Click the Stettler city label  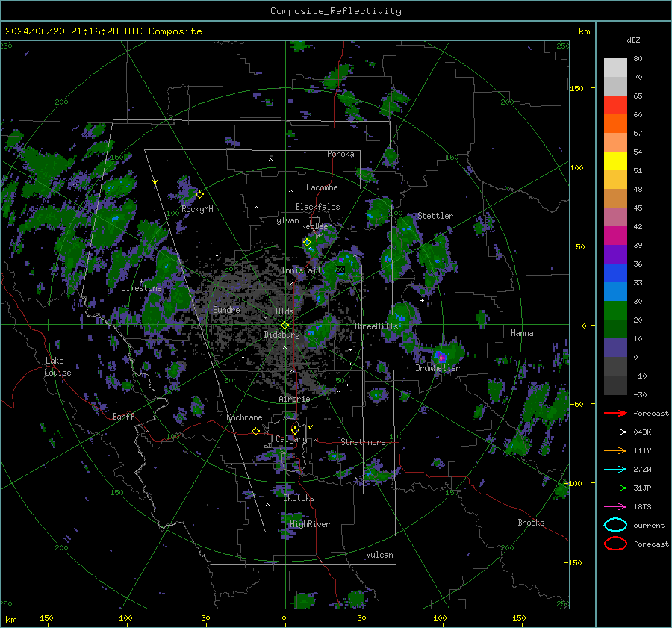tap(435, 216)
